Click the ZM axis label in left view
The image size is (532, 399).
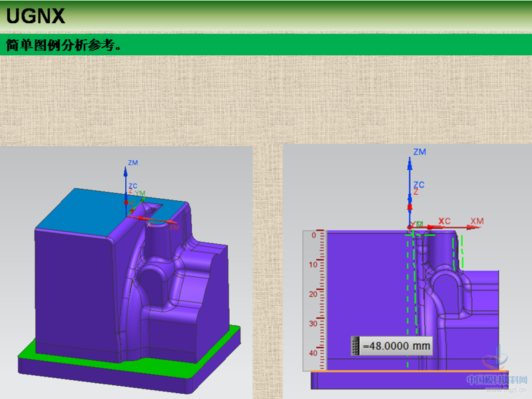pos(133,163)
